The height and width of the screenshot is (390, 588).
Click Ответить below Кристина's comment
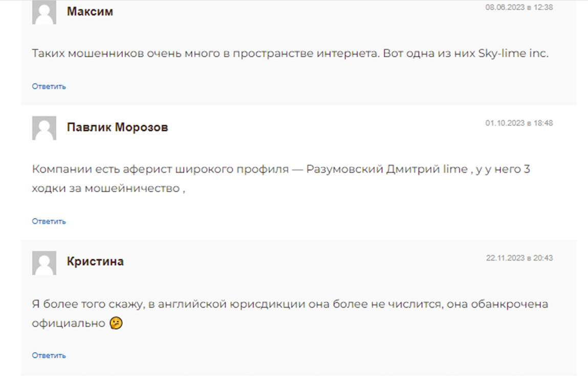click(x=49, y=356)
